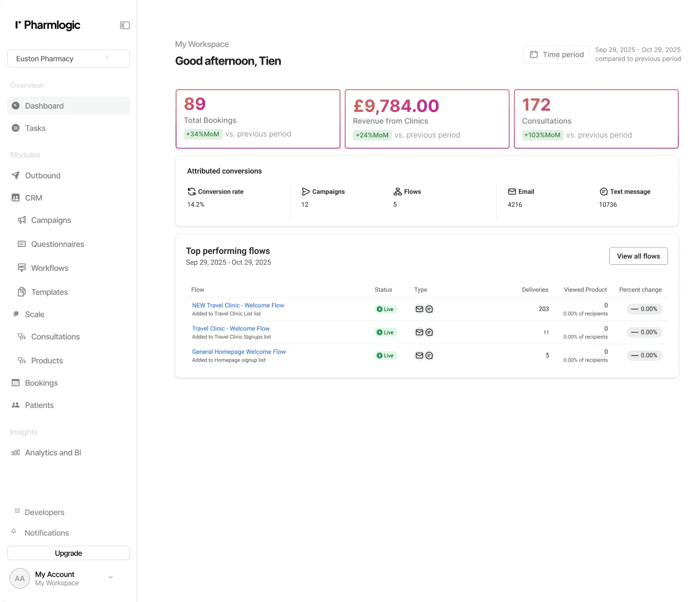Click the View all flows button

tap(638, 256)
